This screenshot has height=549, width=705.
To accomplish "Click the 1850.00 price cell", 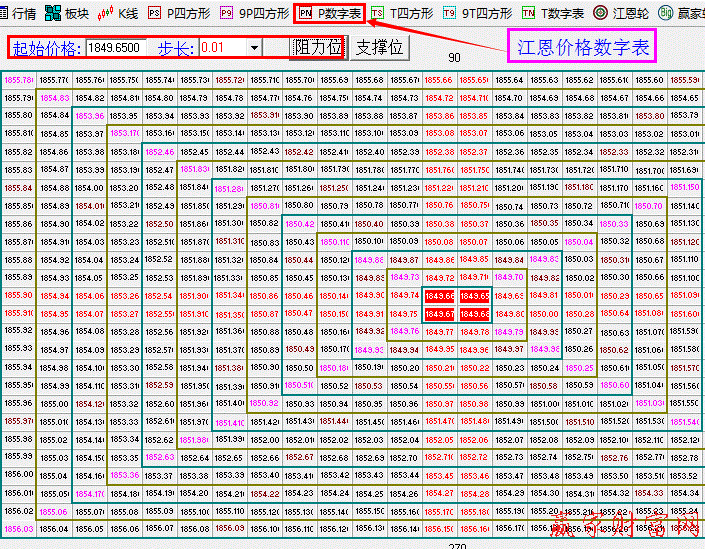I will click(x=544, y=314).
